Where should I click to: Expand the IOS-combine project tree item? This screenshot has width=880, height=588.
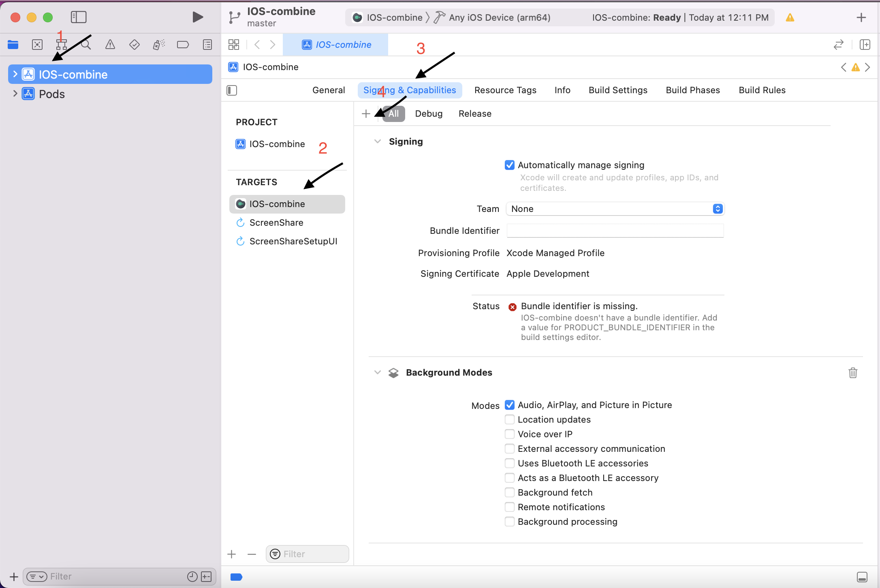click(x=15, y=74)
